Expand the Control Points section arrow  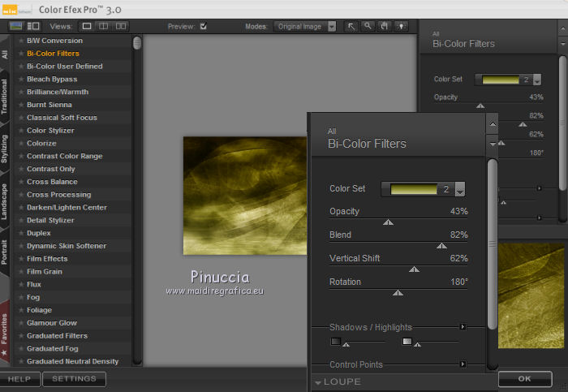point(463,364)
